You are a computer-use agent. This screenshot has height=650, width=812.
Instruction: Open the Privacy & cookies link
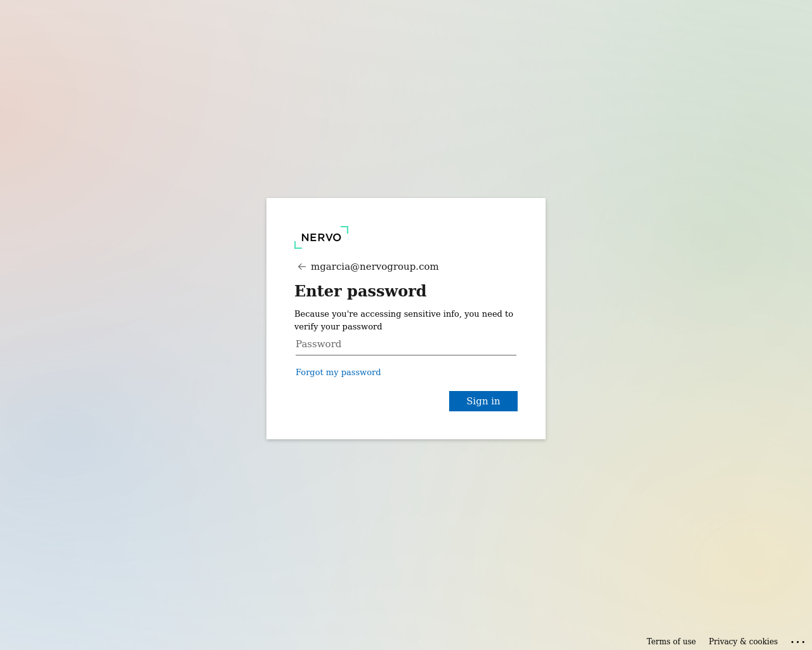pos(743,642)
